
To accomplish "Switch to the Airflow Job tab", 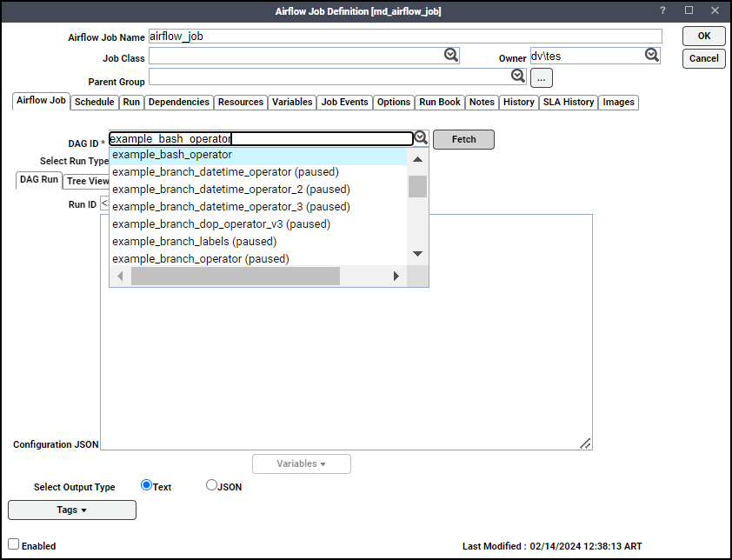I will pos(41,100).
